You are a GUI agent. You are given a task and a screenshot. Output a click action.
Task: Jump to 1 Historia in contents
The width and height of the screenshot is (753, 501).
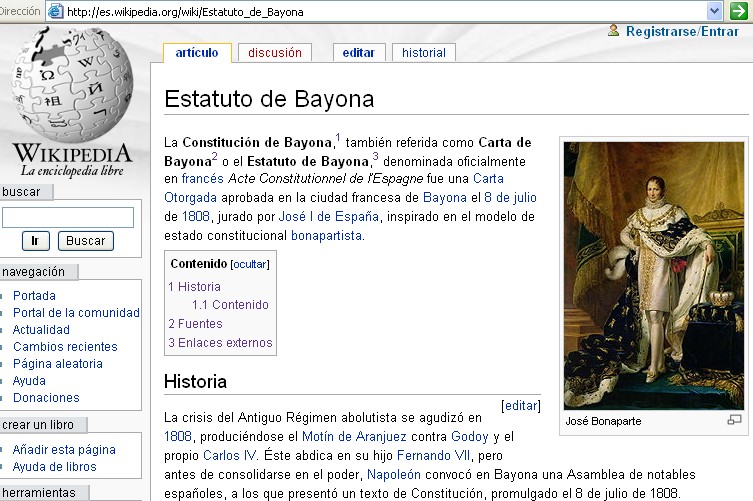(194, 287)
